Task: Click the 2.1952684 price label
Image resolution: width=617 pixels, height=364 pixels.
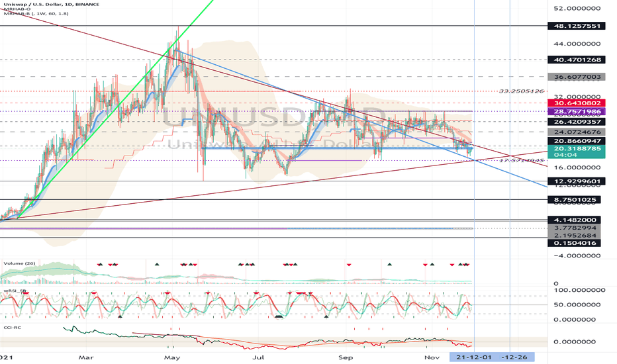Action: pyautogui.click(x=575, y=236)
